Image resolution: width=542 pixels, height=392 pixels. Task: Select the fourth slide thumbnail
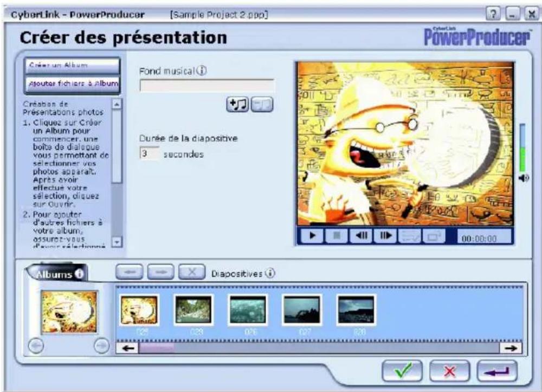coord(302,310)
